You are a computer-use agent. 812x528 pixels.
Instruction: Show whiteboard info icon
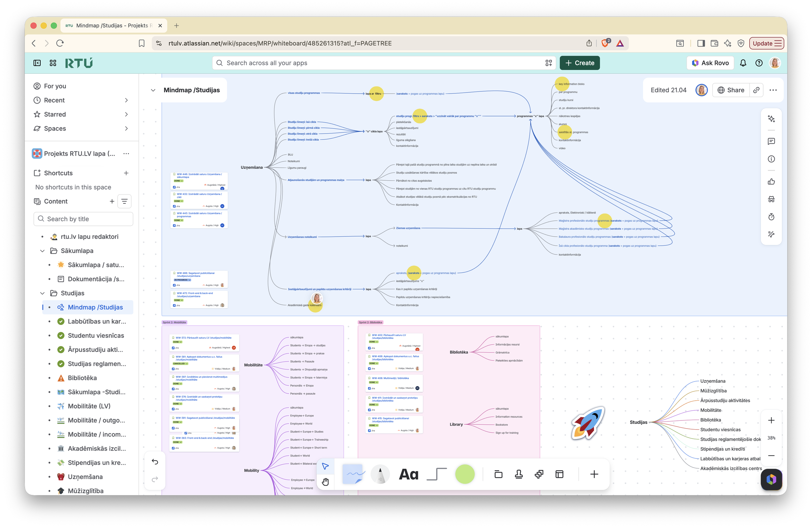771,159
